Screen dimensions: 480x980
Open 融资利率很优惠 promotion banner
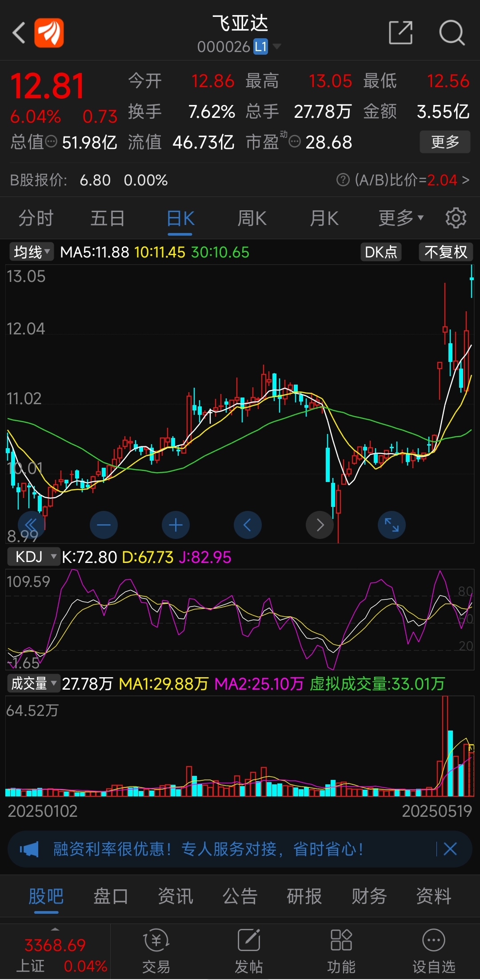tap(240, 849)
